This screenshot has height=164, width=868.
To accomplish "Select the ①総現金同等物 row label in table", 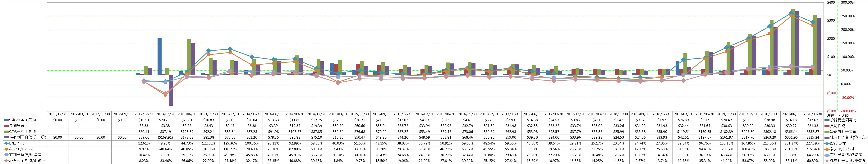I will tap(22, 120).
